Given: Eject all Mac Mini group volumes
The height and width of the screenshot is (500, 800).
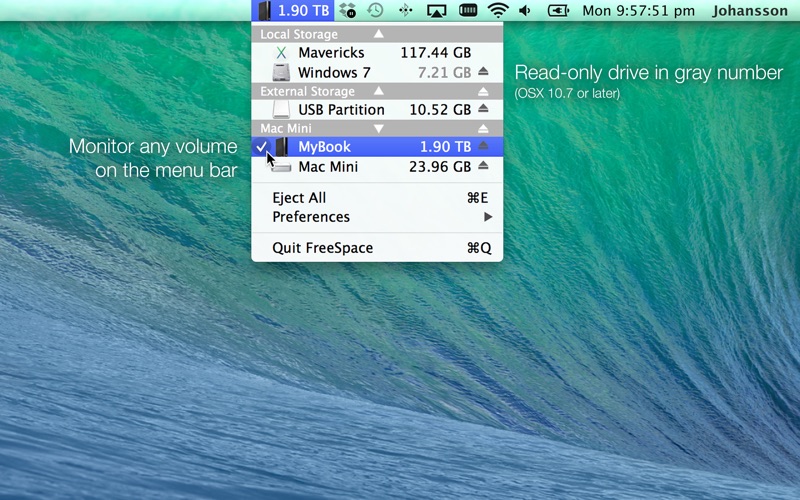Looking at the screenshot, I should (483, 129).
